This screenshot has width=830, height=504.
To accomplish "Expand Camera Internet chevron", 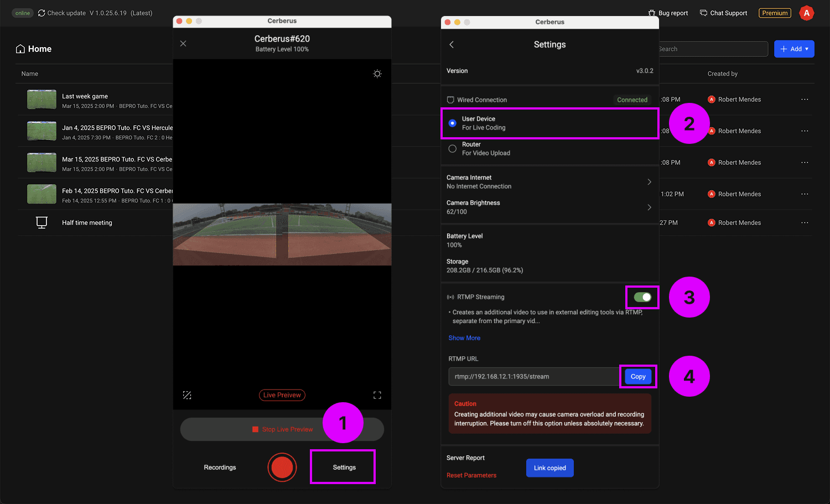I will [649, 182].
